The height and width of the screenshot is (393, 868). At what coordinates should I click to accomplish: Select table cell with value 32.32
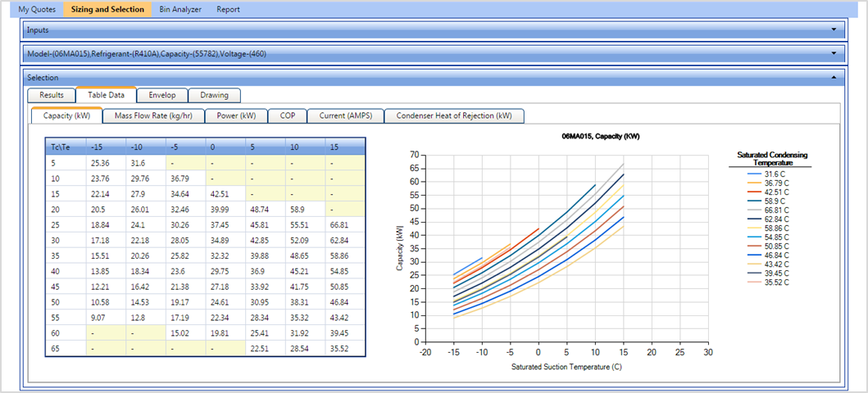point(225,256)
